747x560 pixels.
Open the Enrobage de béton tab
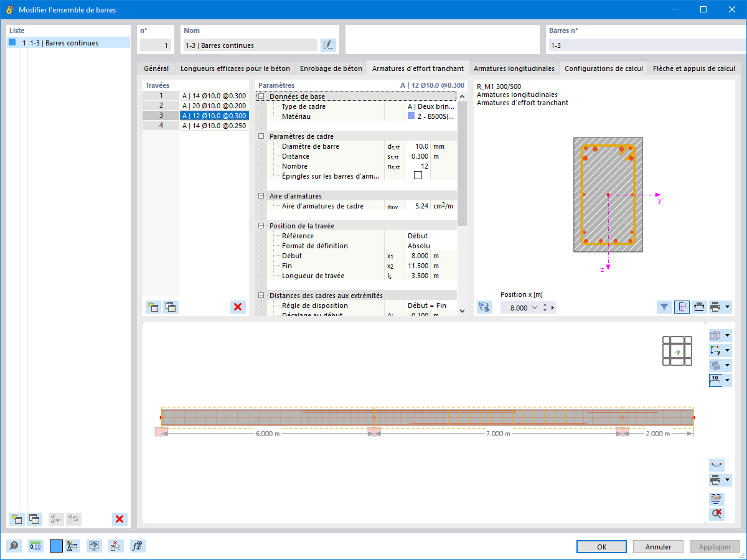(331, 68)
